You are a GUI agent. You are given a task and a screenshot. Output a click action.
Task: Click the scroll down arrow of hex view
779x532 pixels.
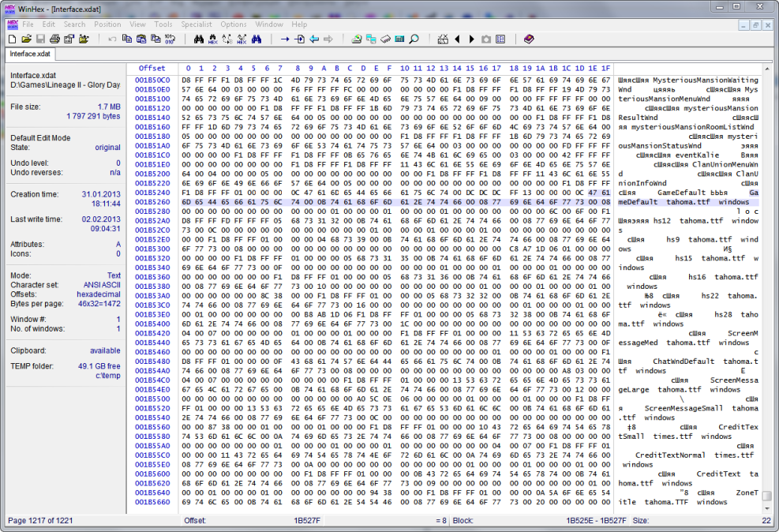766,509
